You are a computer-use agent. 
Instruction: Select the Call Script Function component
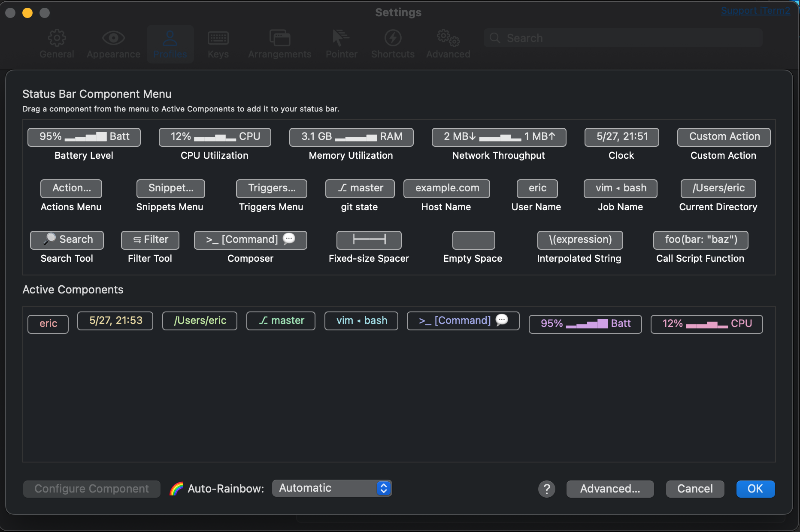pos(700,240)
